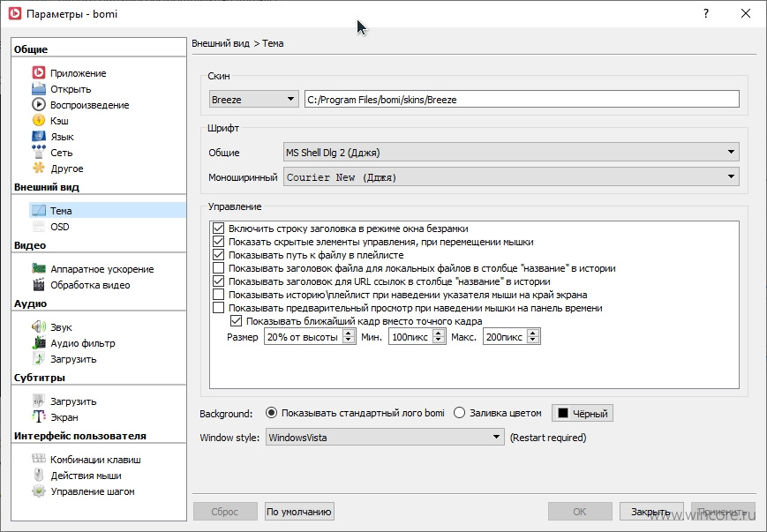Click the Сброс button

pos(225,512)
